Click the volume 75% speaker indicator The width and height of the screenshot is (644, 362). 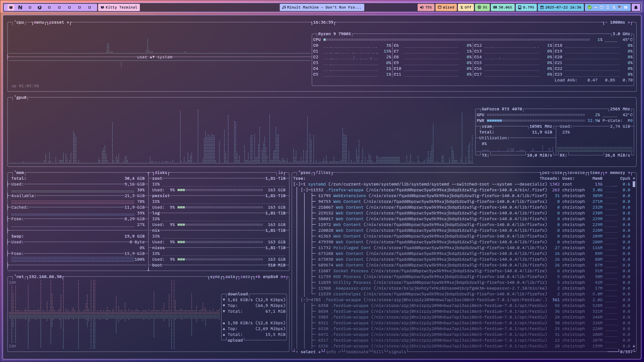(426, 7)
